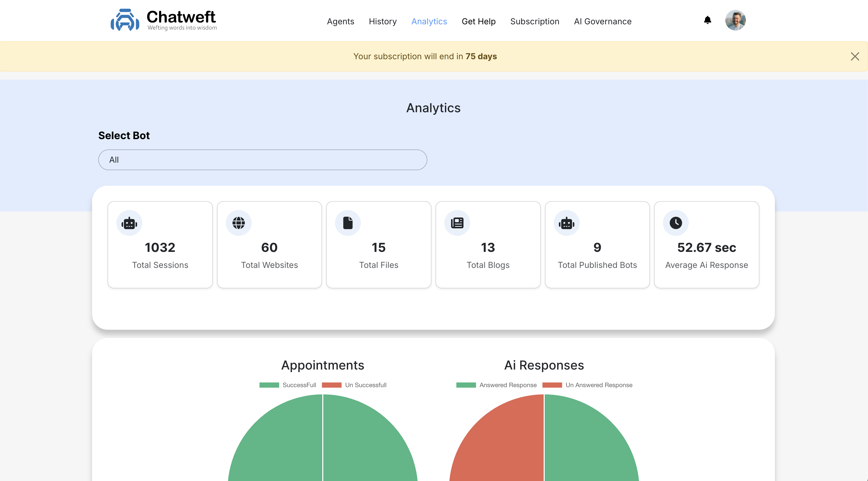Click the Total Published Bots label

pos(597,265)
